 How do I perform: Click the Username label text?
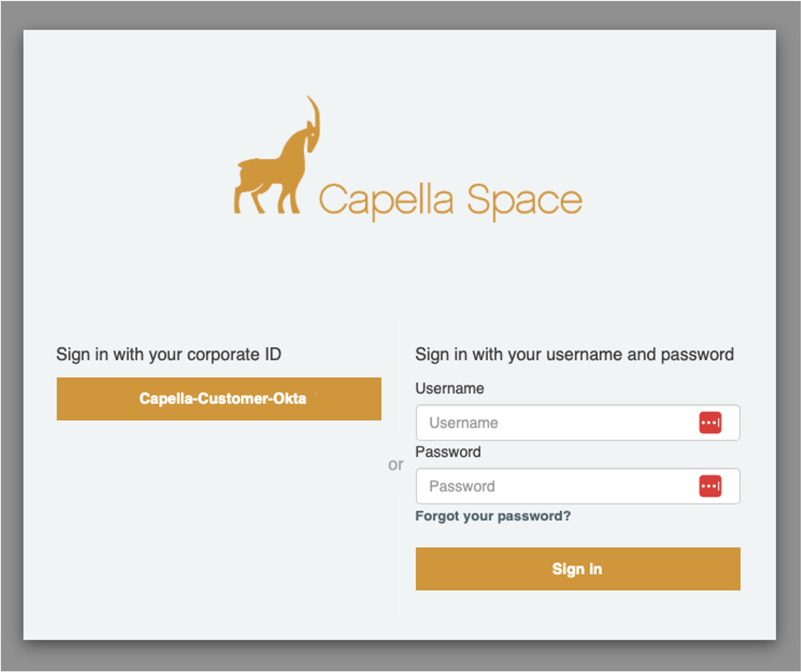coord(449,388)
